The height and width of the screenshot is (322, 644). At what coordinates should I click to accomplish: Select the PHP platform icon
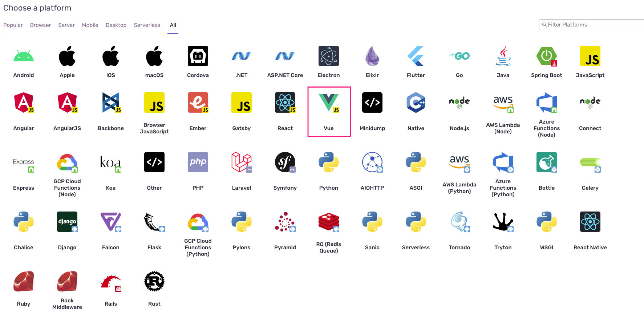[198, 162]
